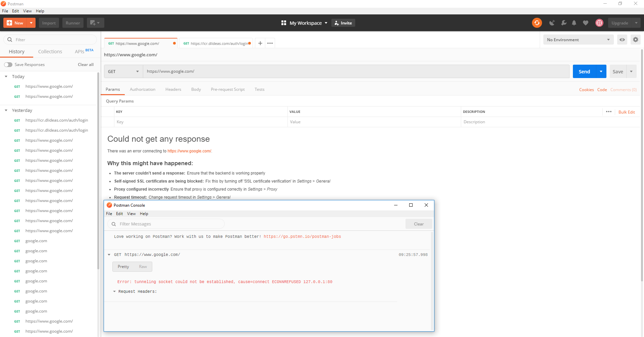This screenshot has width=644, height=337.
Task: Click the Send button
Action: (x=584, y=71)
